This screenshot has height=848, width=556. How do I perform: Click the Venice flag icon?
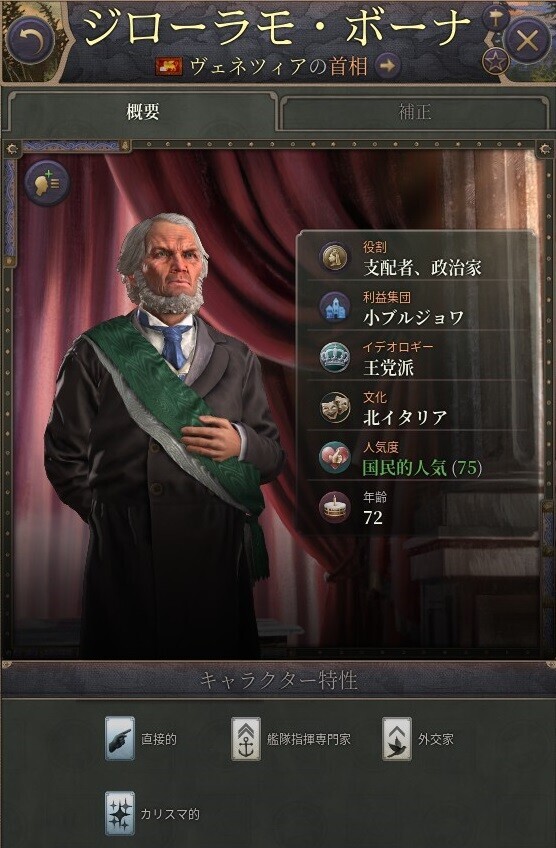(169, 67)
